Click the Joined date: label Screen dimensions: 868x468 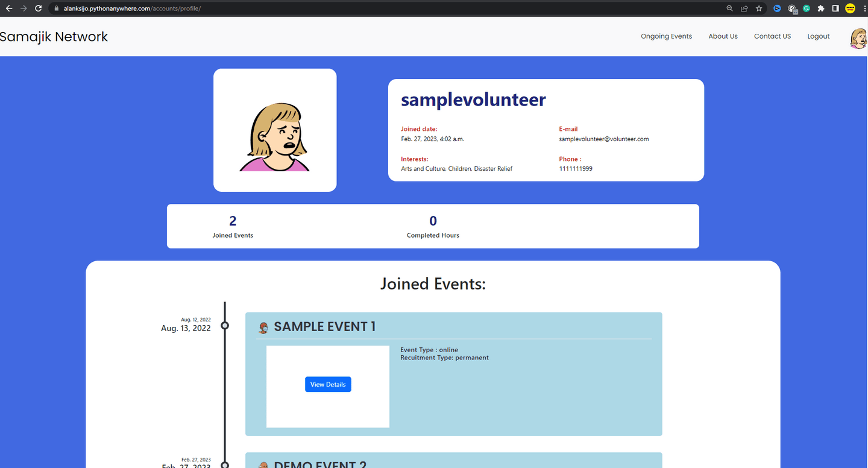coord(419,129)
